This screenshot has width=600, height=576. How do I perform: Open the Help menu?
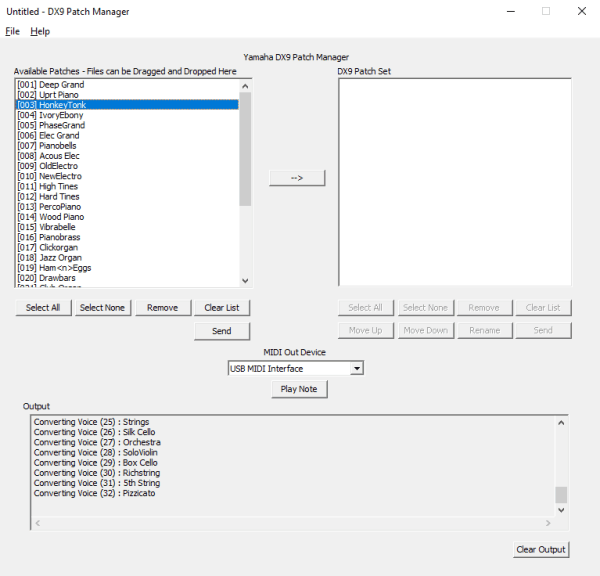tap(40, 31)
